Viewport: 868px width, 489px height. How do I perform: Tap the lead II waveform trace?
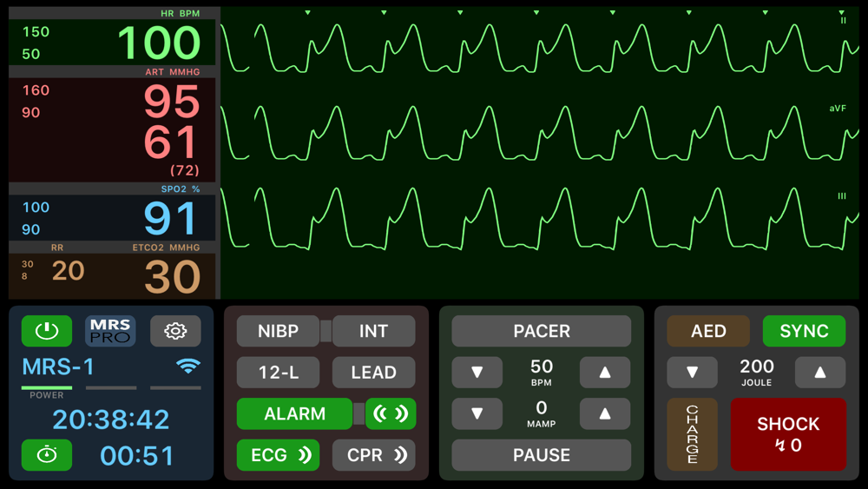(x=540, y=48)
